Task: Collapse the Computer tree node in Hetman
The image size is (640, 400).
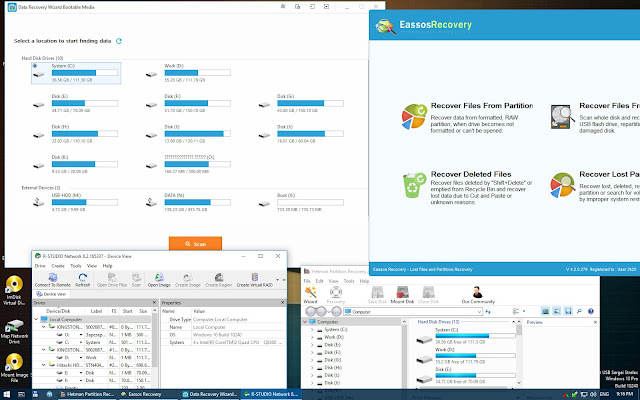Action: (305, 322)
